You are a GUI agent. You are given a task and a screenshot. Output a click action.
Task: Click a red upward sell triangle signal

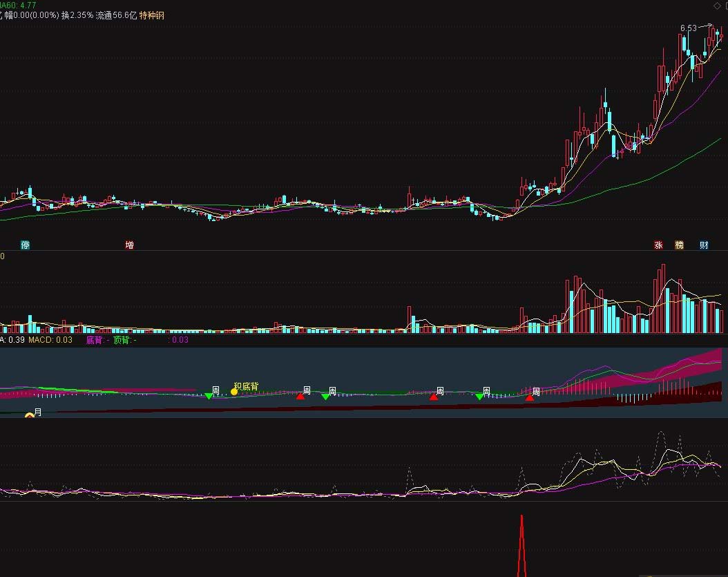300,397
